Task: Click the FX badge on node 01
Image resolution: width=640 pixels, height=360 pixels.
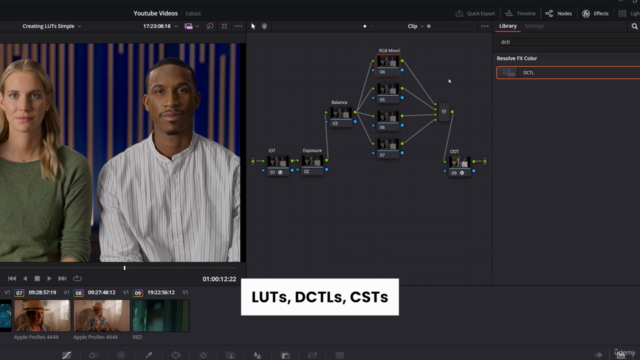Action: (x=280, y=172)
